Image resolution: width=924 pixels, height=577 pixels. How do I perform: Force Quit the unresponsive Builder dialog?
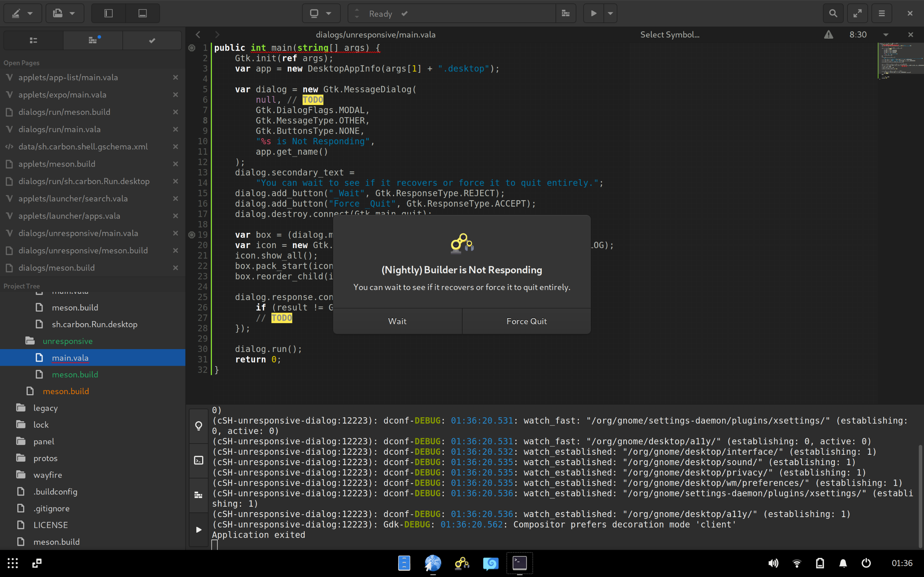[526, 321]
